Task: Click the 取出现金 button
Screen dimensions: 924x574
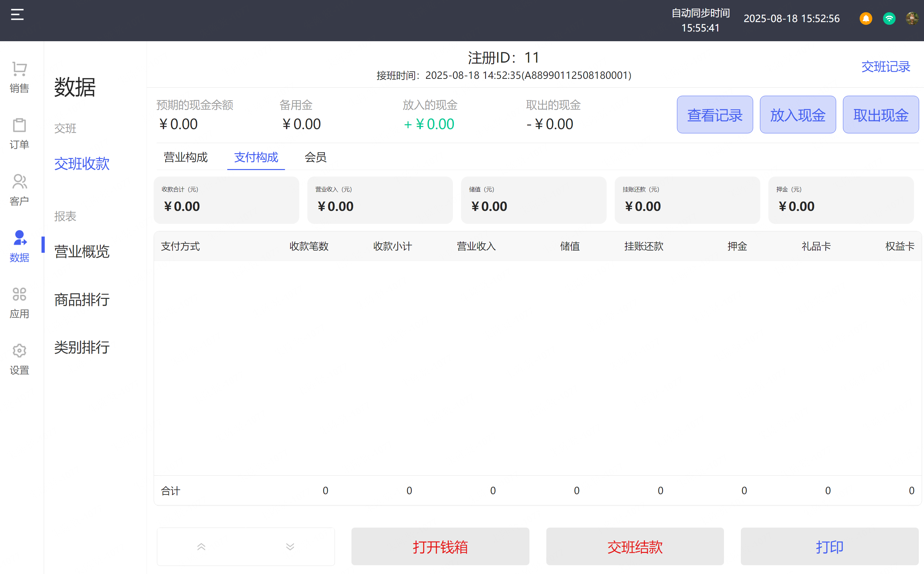Action: [881, 115]
